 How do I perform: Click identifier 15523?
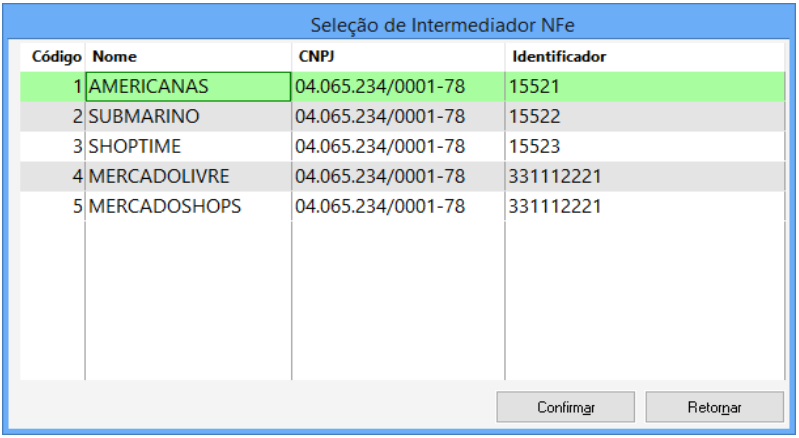point(534,147)
